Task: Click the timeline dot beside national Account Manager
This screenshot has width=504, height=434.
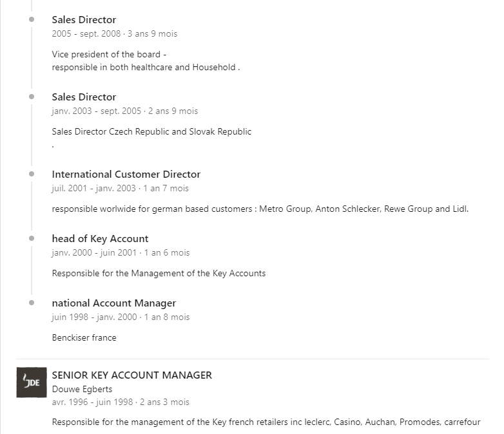Action: (32, 303)
